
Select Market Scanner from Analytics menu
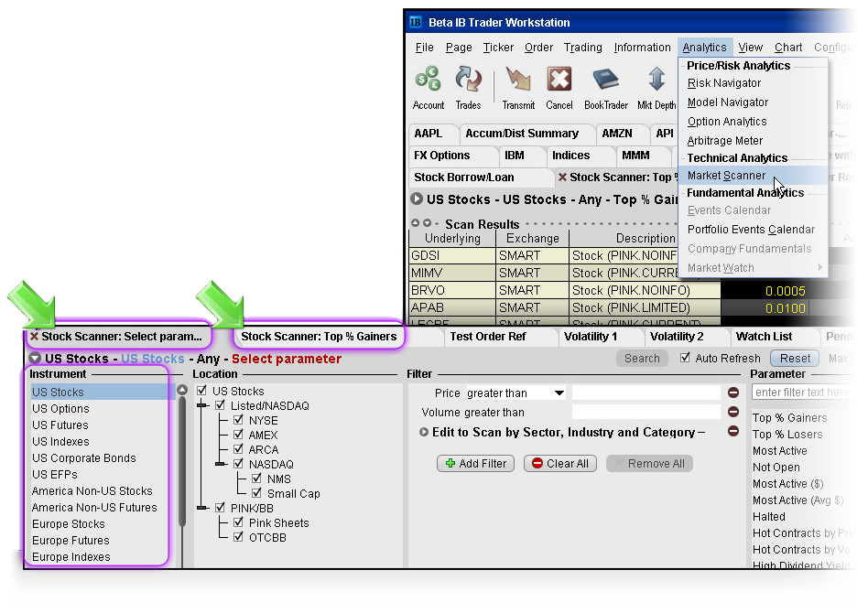click(x=753, y=176)
